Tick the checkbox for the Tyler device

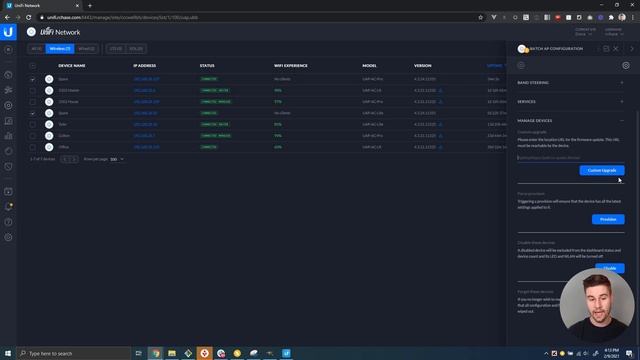click(33, 124)
